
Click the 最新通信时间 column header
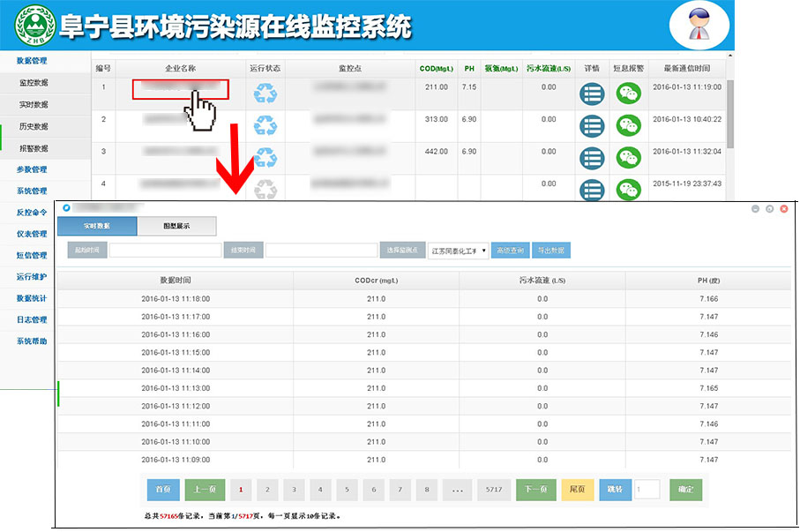coord(687,69)
